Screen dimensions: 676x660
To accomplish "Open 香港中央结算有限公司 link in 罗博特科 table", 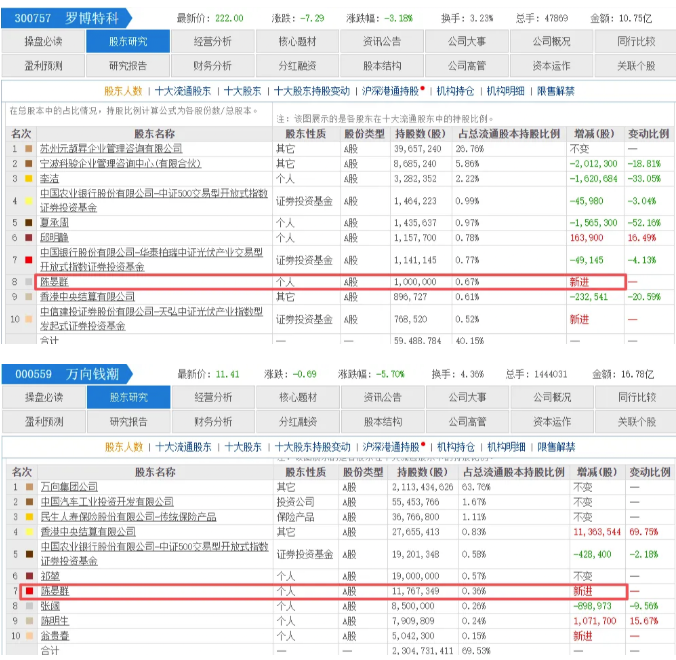I will pos(87,297).
